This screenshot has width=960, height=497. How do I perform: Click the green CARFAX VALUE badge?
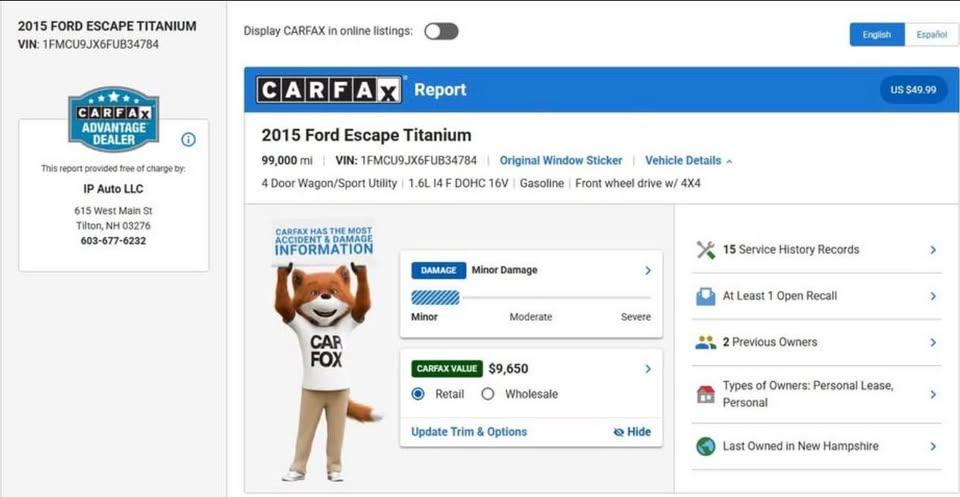[447, 369]
